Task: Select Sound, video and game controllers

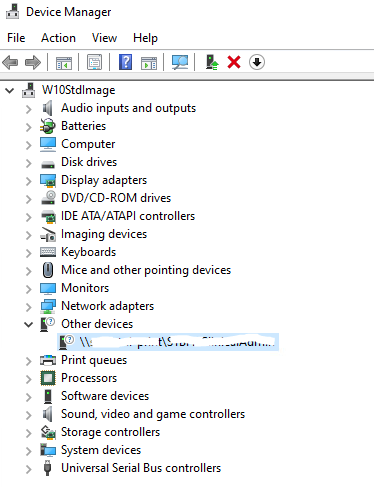Action: pos(153,414)
